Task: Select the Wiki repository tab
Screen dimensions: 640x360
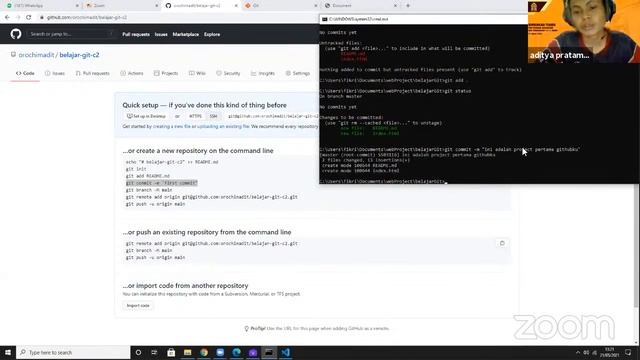Action: (x=197, y=73)
